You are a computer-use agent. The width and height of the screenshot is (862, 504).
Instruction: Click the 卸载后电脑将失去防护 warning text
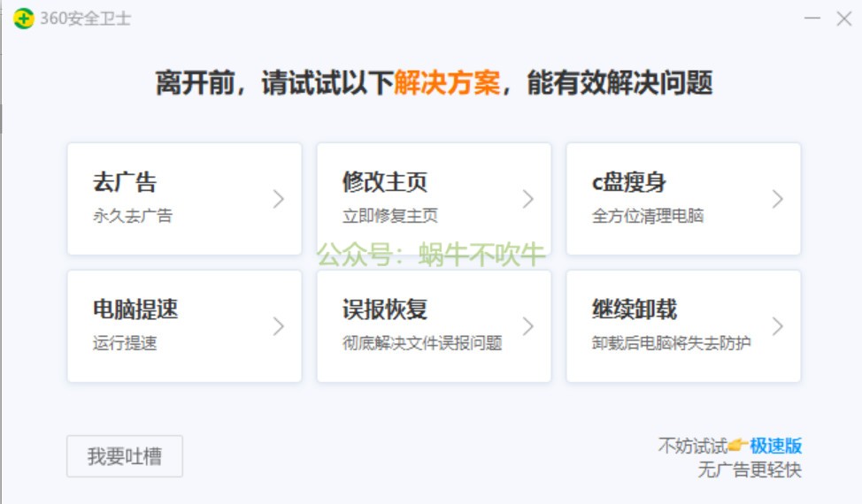click(x=672, y=343)
